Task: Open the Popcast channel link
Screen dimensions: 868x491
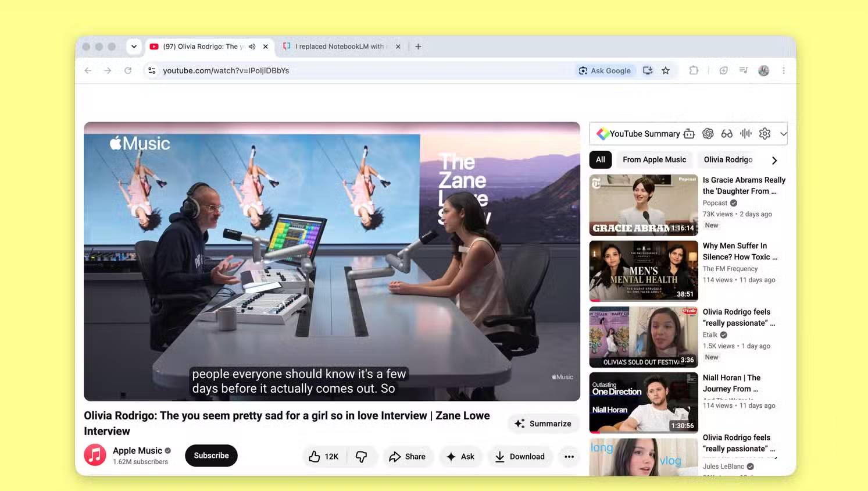Action: coord(715,203)
